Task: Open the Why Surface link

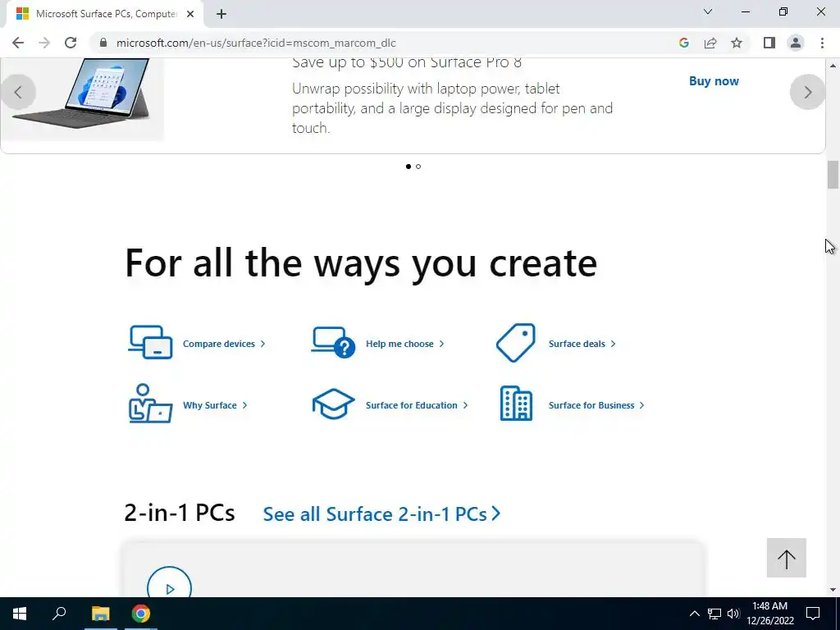Action: pos(216,405)
